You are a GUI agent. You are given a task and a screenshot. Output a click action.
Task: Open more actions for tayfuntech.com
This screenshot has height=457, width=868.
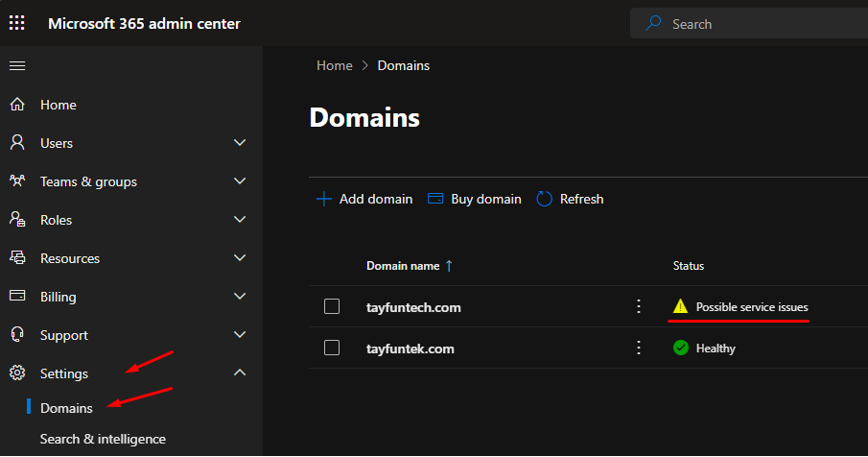point(639,307)
